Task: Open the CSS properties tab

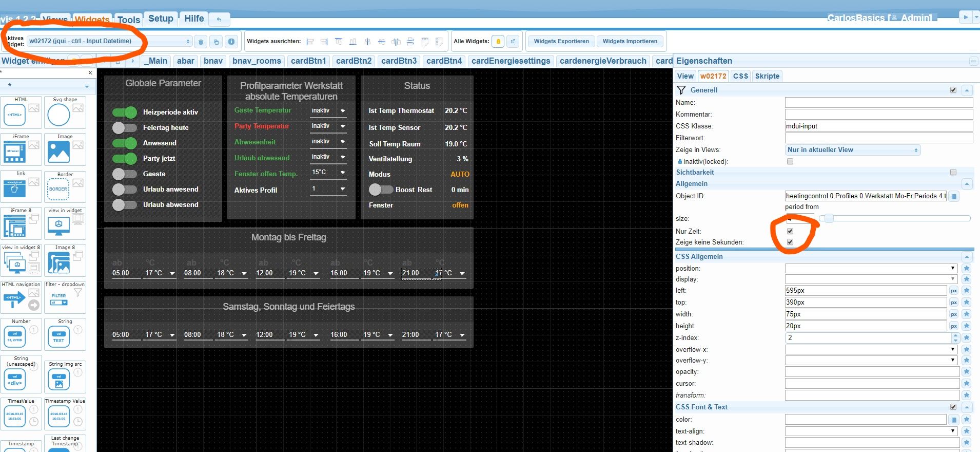Action: coord(740,76)
